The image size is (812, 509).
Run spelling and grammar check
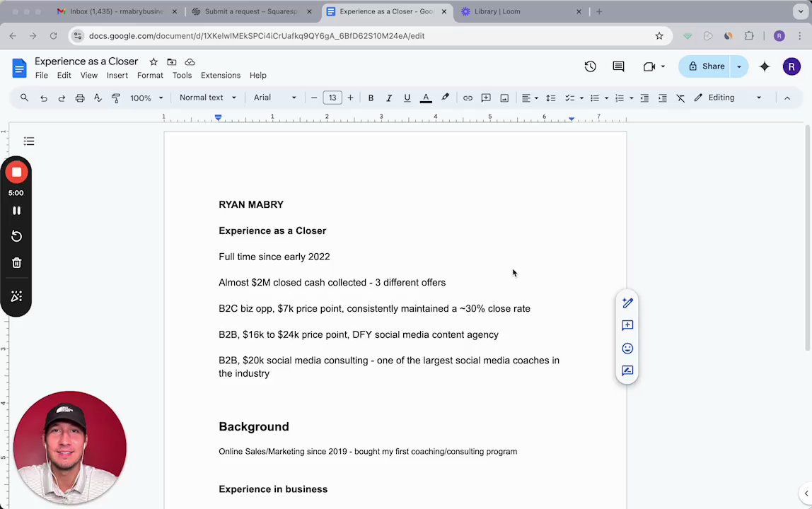(98, 98)
